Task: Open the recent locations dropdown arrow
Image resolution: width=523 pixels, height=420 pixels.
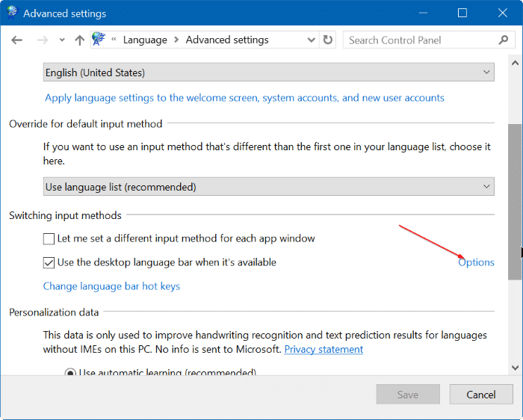Action: click(x=62, y=40)
